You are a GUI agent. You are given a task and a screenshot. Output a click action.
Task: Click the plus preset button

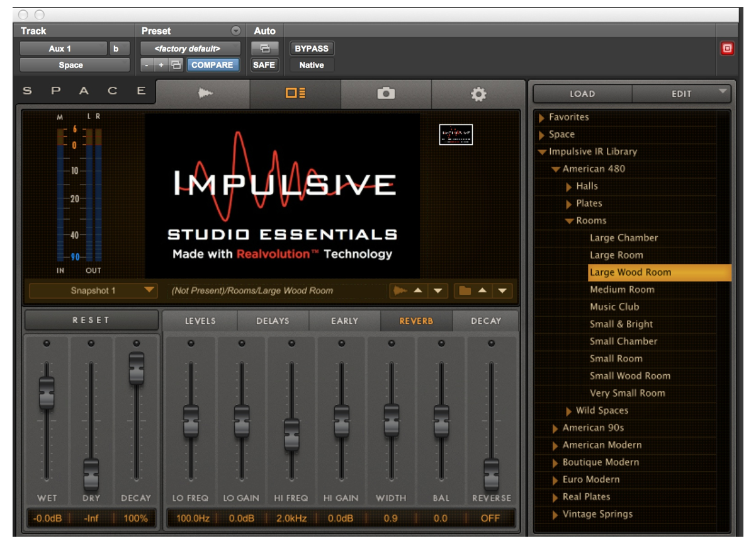click(x=161, y=65)
